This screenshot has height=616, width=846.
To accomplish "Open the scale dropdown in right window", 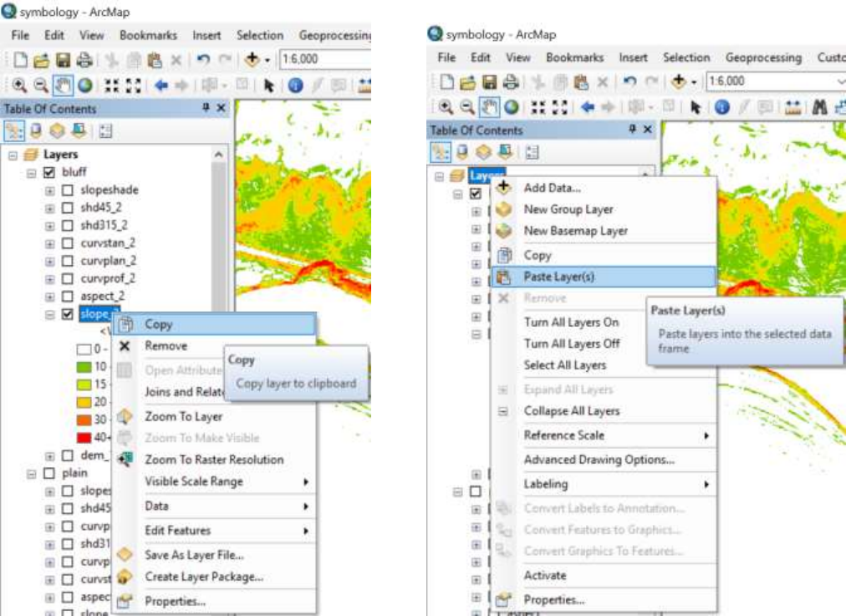I will 841,81.
